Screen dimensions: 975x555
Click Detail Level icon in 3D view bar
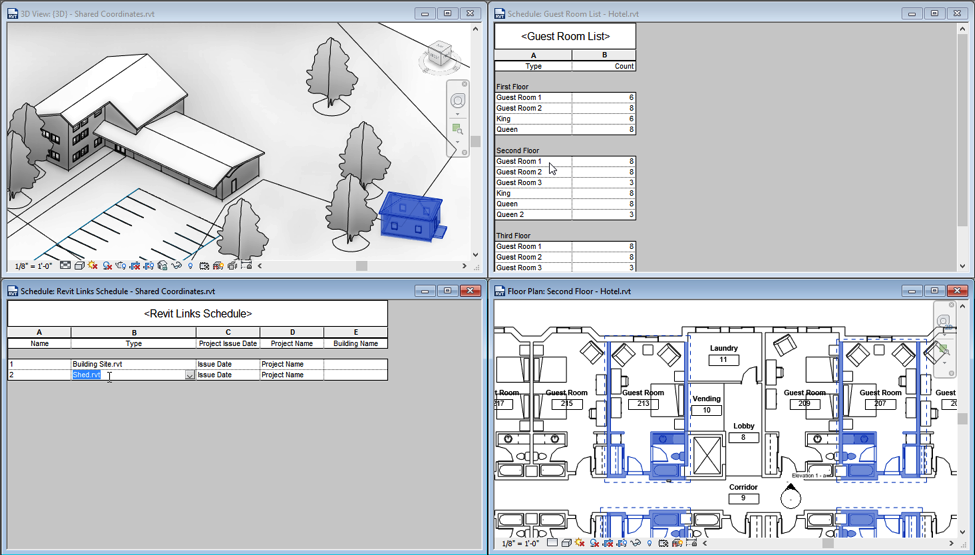coord(65,266)
